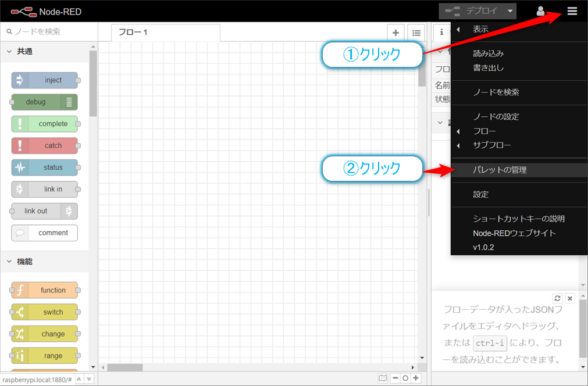Click the デプロイ deploy button
588x386 pixels.
471,11
